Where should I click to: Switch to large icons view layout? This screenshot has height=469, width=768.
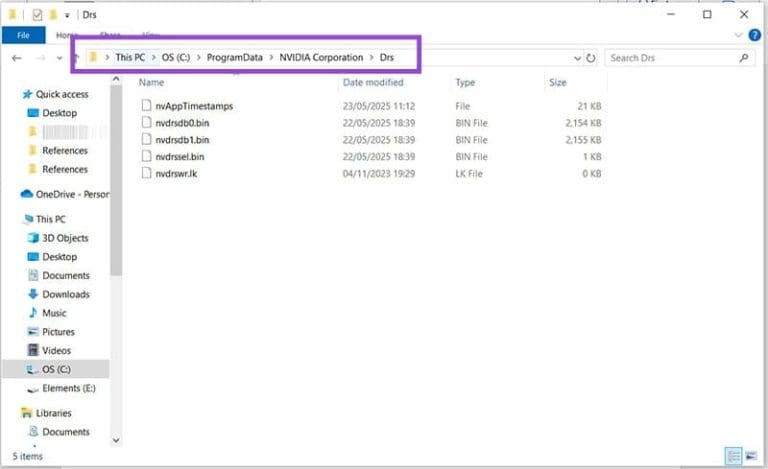click(750, 456)
